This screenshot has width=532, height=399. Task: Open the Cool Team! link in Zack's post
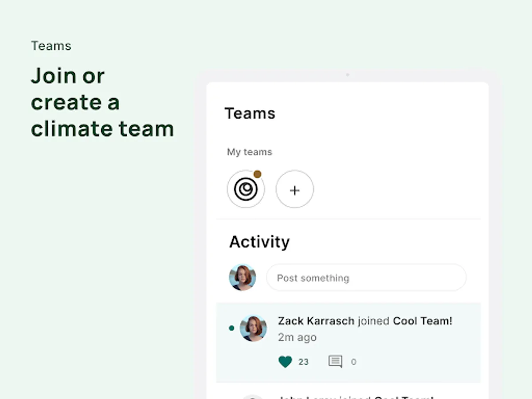coord(422,321)
